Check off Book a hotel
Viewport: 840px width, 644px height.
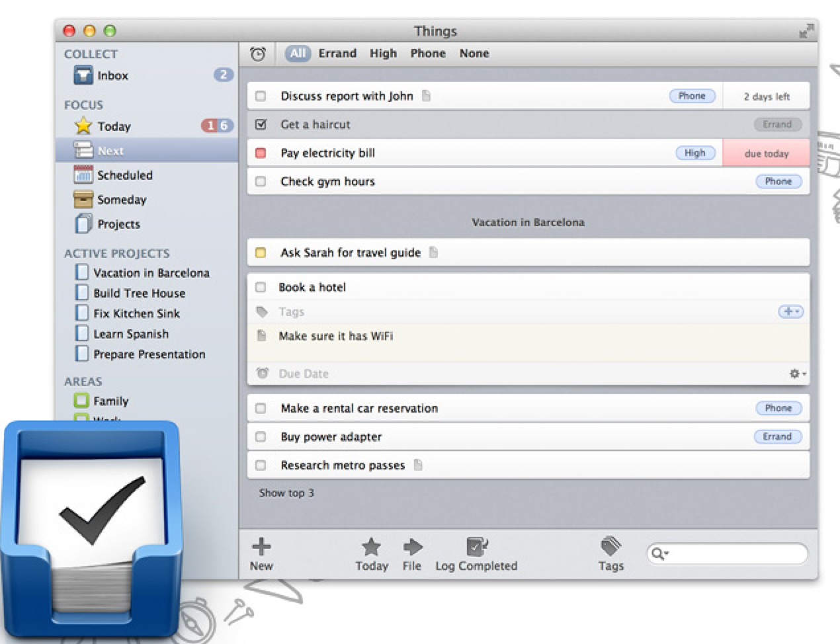tap(261, 287)
